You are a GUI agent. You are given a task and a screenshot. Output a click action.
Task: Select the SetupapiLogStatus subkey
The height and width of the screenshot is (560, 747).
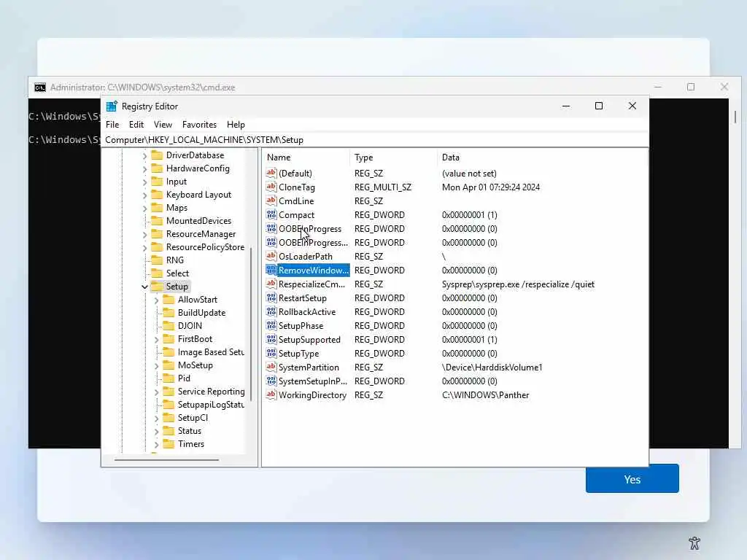click(x=211, y=404)
